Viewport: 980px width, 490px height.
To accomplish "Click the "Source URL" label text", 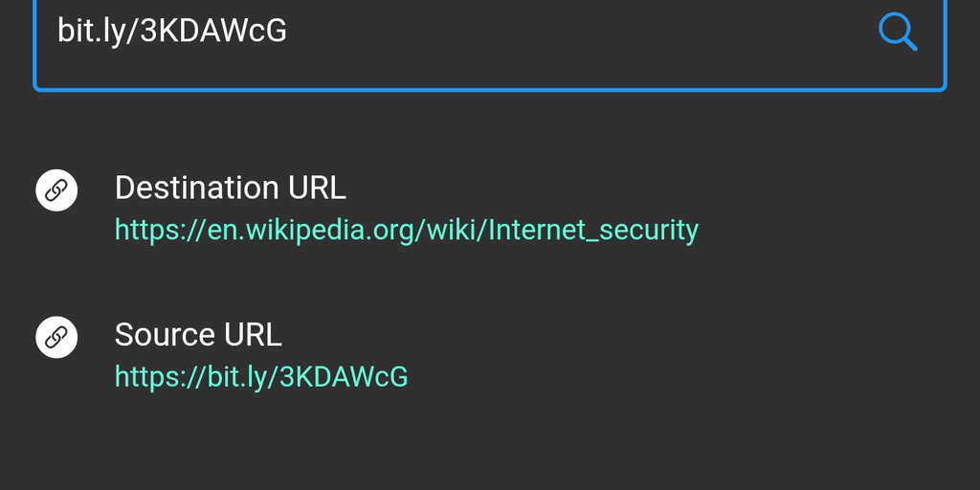I will 198,335.
